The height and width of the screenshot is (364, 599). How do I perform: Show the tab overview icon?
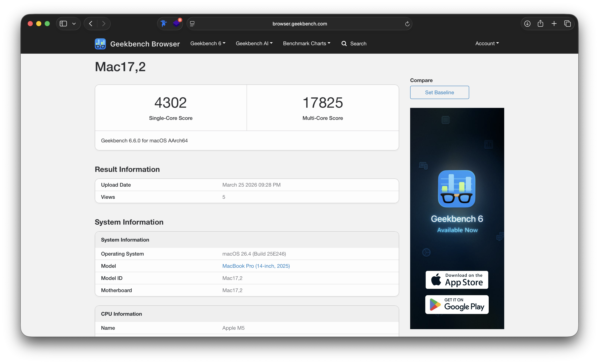tap(567, 24)
